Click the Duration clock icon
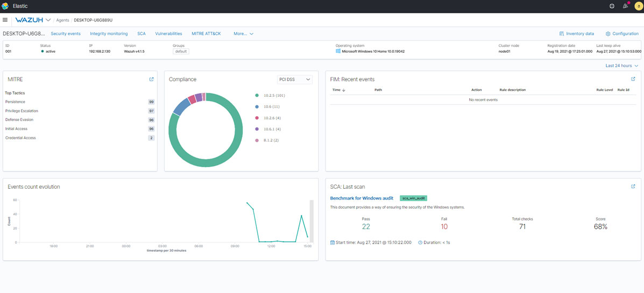This screenshot has height=293, width=644. click(x=420, y=242)
